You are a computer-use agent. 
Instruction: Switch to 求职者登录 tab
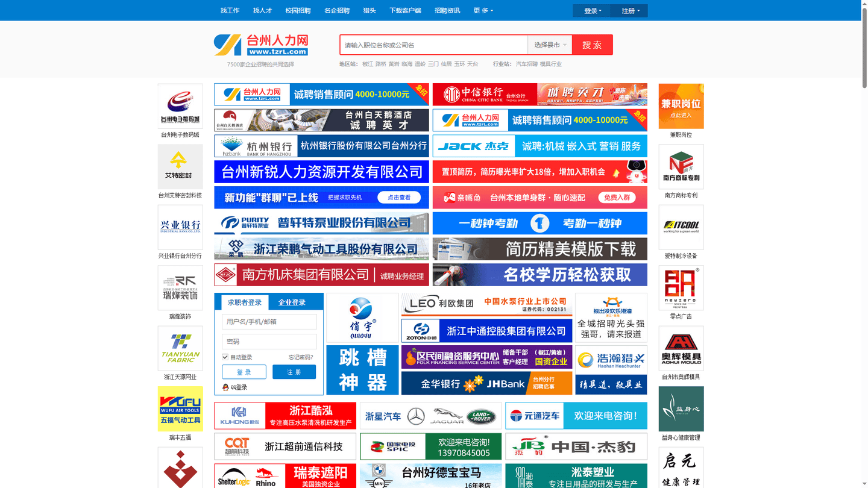point(245,302)
